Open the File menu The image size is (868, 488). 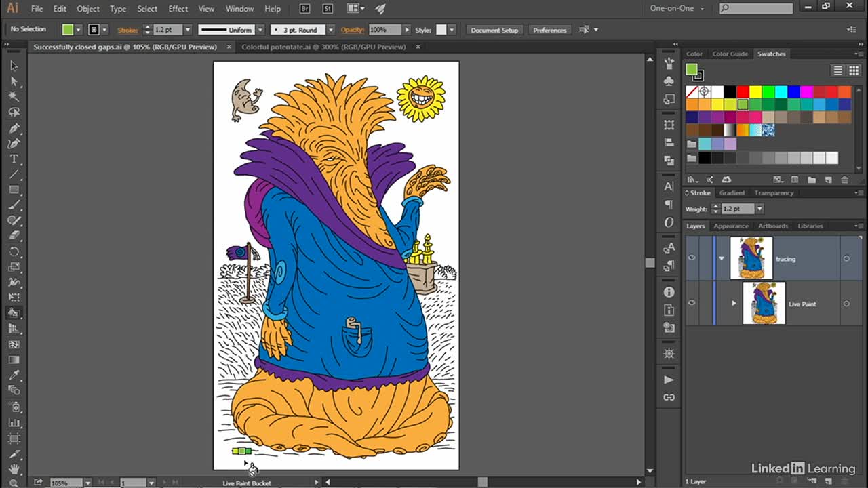tap(37, 9)
